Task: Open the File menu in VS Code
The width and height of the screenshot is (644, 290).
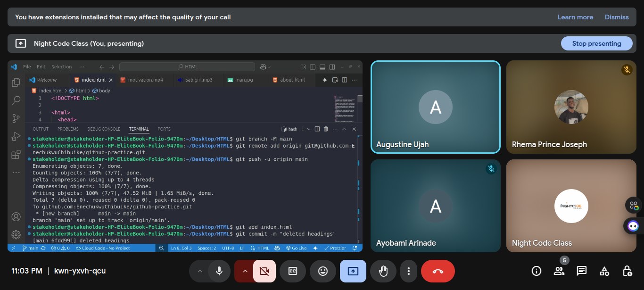Action: tap(27, 67)
